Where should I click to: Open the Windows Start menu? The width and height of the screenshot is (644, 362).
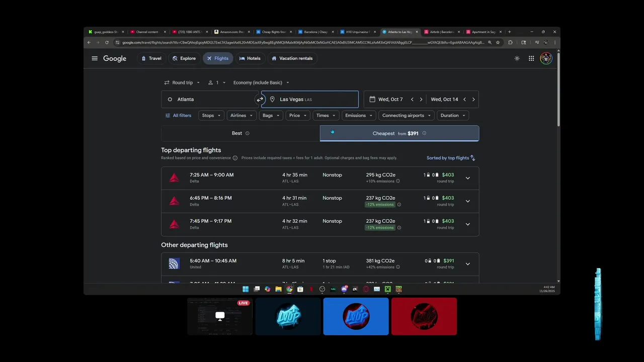(246, 289)
